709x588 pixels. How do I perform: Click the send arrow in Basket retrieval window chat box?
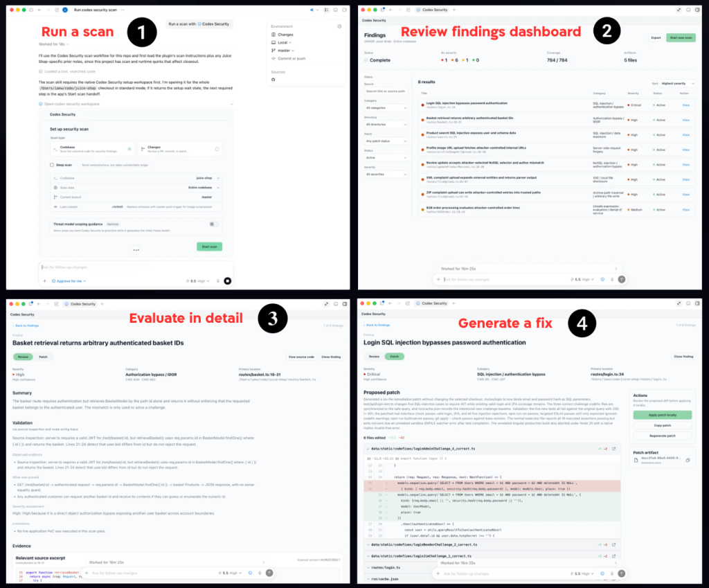[269, 573]
